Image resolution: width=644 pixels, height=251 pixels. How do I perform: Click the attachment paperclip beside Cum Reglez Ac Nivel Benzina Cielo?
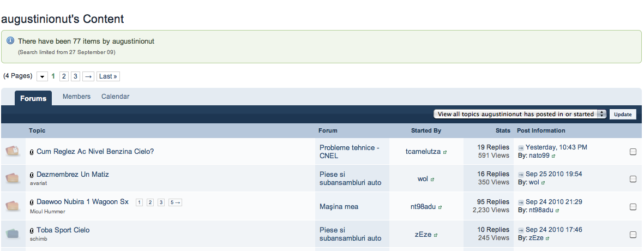tap(32, 152)
